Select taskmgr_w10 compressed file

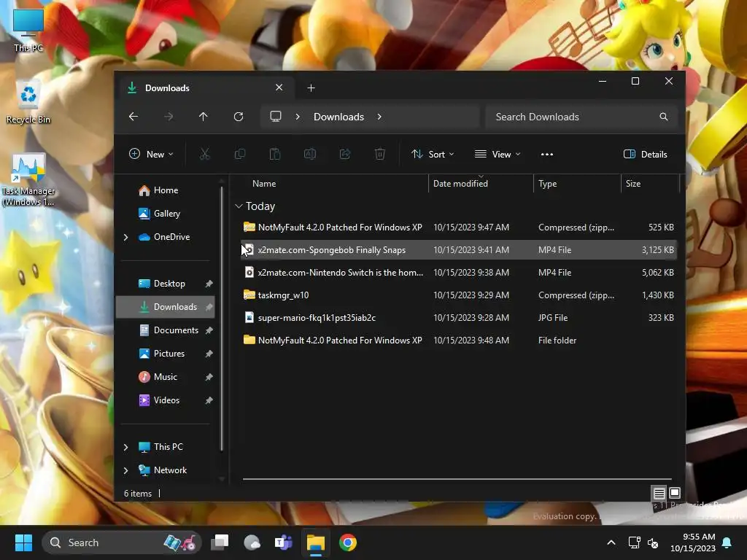point(458,295)
